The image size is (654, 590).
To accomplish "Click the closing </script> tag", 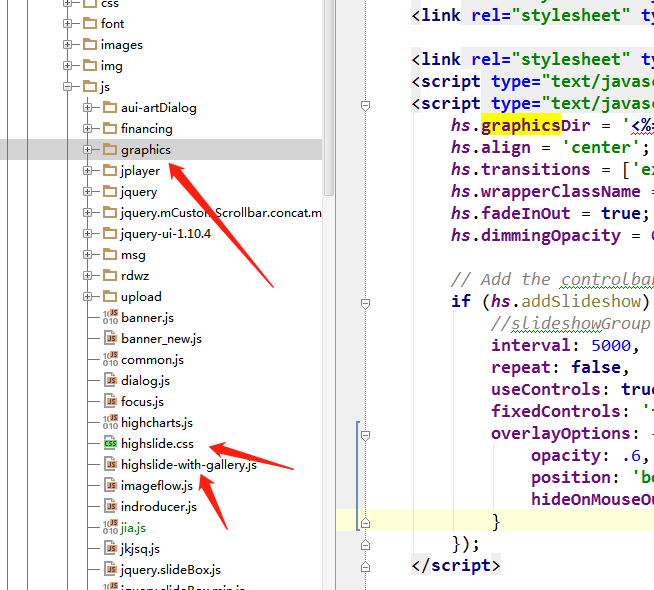I will (x=455, y=565).
